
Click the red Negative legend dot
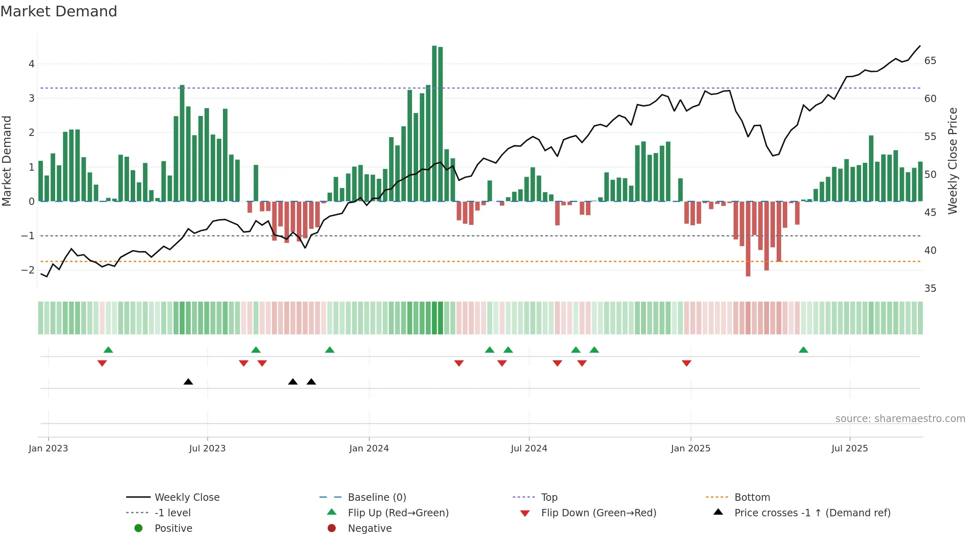[332, 528]
